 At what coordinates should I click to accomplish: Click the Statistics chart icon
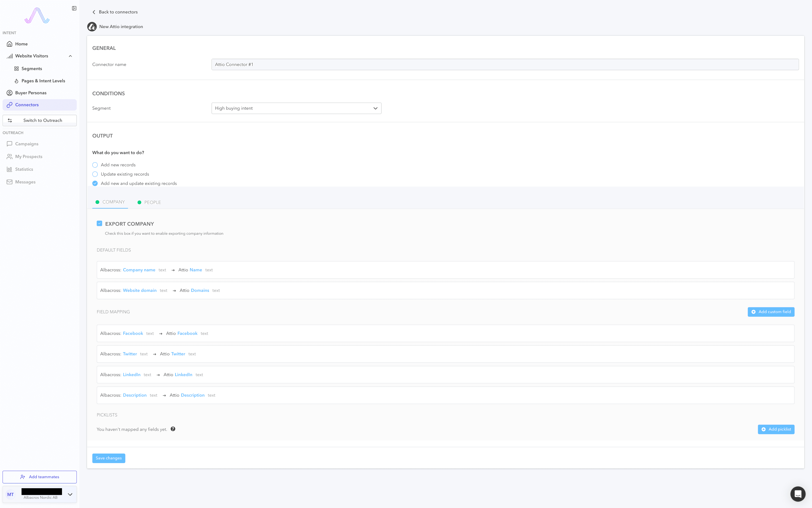click(x=10, y=169)
